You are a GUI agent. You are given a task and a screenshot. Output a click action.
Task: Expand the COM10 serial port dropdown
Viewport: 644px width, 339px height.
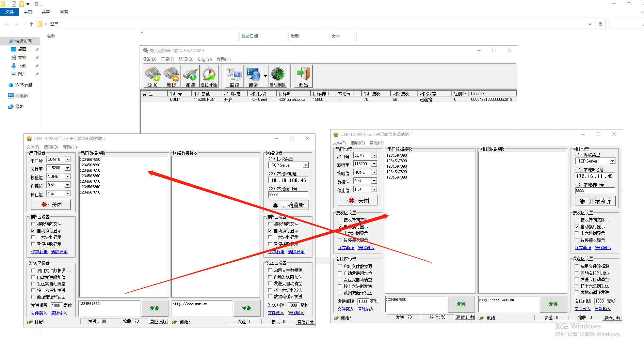[67, 159]
